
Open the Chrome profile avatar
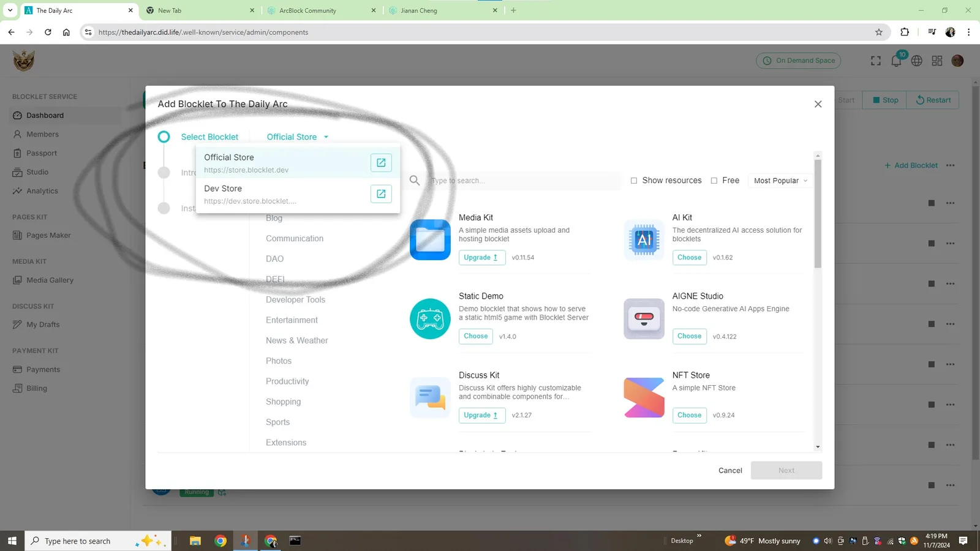pyautogui.click(x=951, y=32)
